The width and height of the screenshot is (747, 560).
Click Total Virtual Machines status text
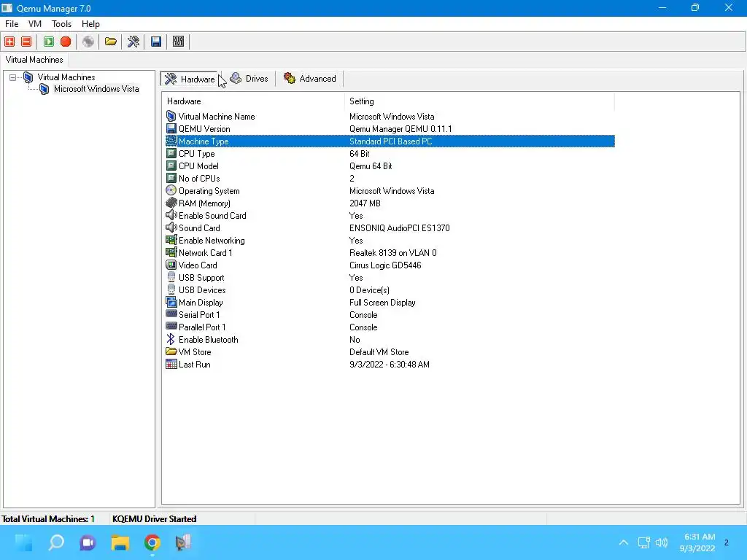tap(48, 518)
